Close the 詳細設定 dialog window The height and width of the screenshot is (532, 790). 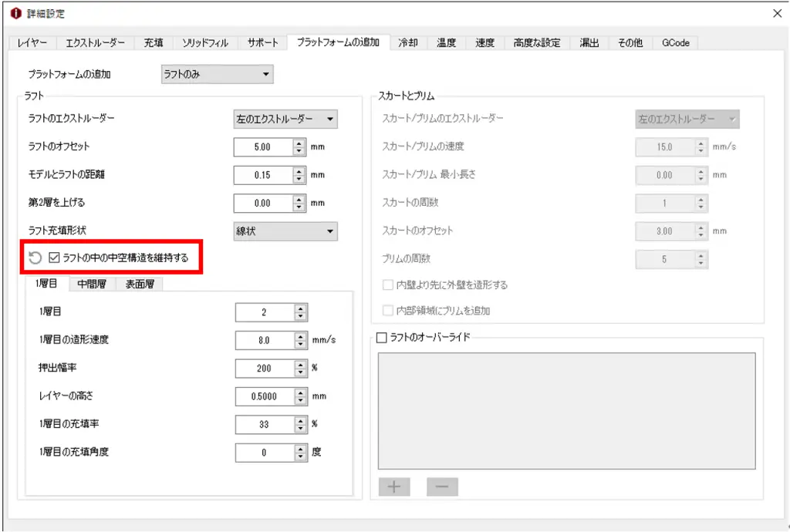point(776,13)
